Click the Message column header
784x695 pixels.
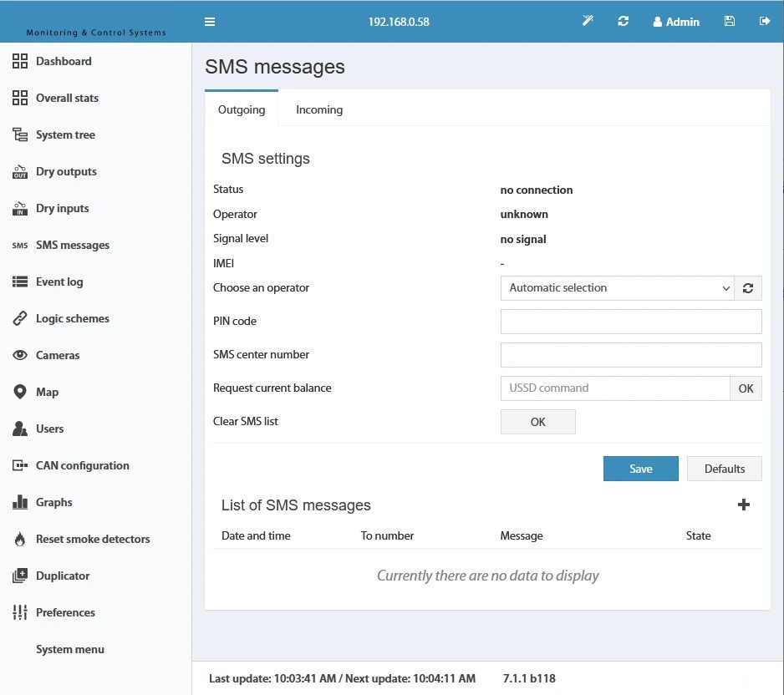[x=522, y=535]
